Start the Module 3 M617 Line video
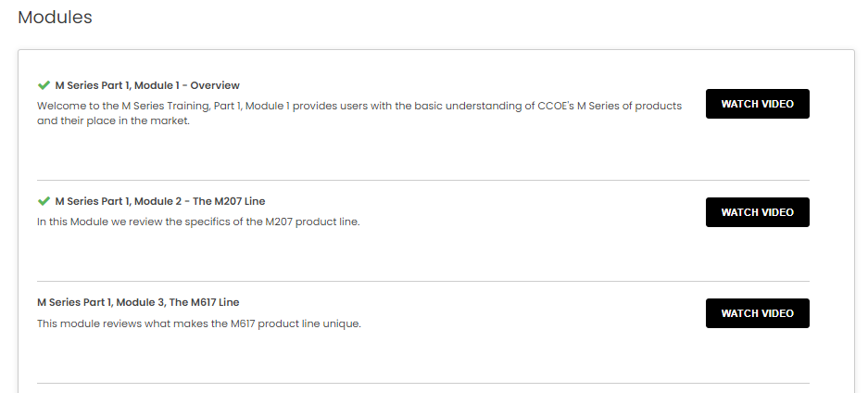 pyautogui.click(x=757, y=313)
